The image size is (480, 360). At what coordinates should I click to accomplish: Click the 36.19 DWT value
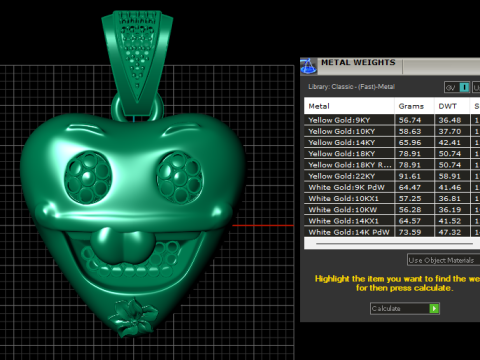[x=450, y=210]
